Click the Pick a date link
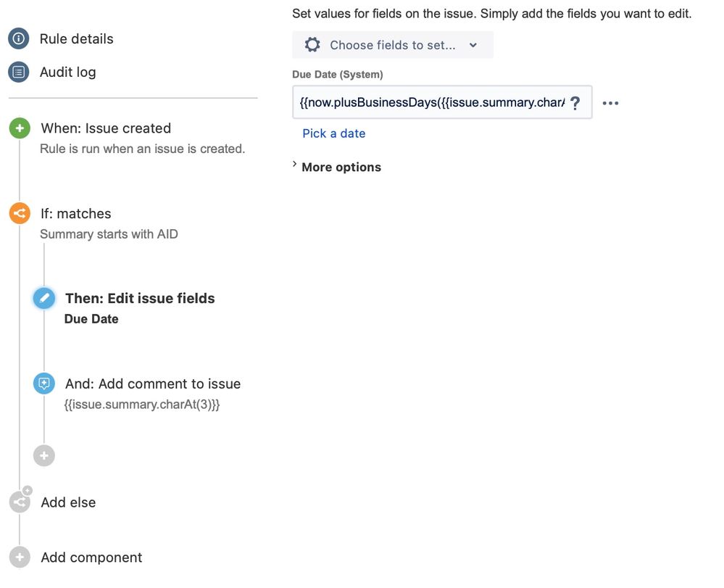 pyautogui.click(x=334, y=133)
